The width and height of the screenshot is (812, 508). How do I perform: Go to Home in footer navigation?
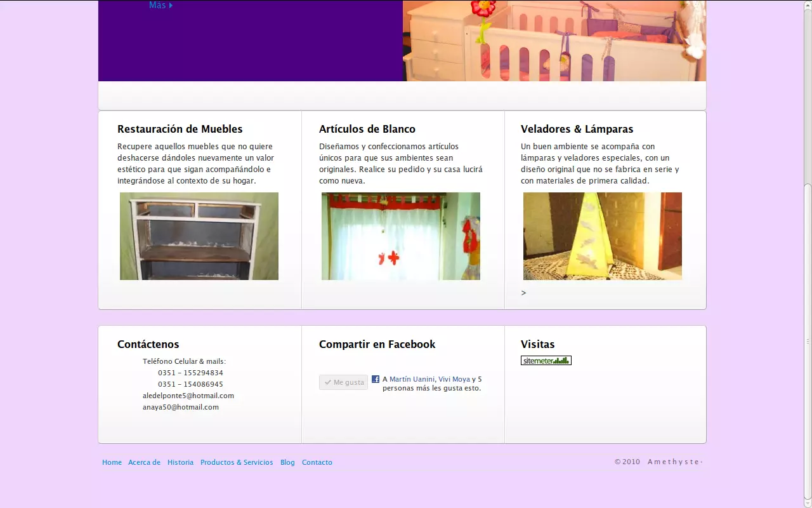click(112, 462)
